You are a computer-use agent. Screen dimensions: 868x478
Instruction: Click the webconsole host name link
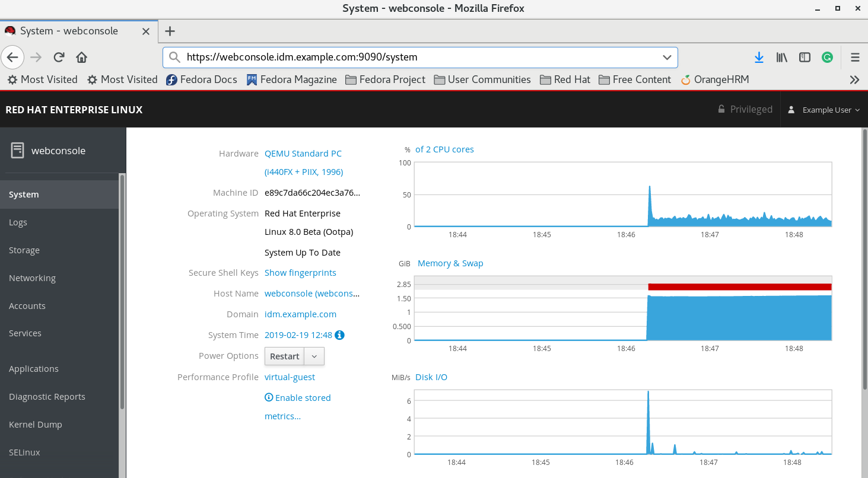click(x=312, y=294)
